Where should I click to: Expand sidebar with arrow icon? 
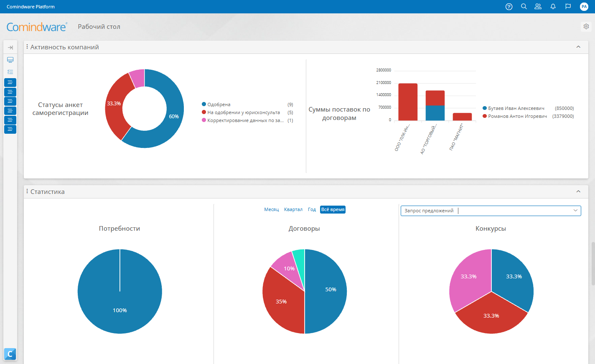[10, 48]
